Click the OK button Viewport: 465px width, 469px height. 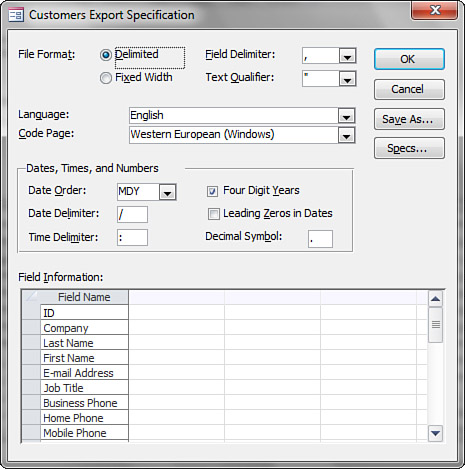[409, 59]
